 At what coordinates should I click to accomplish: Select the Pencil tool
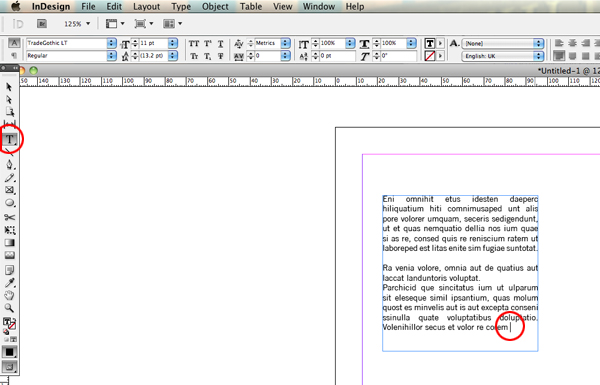(x=10, y=178)
